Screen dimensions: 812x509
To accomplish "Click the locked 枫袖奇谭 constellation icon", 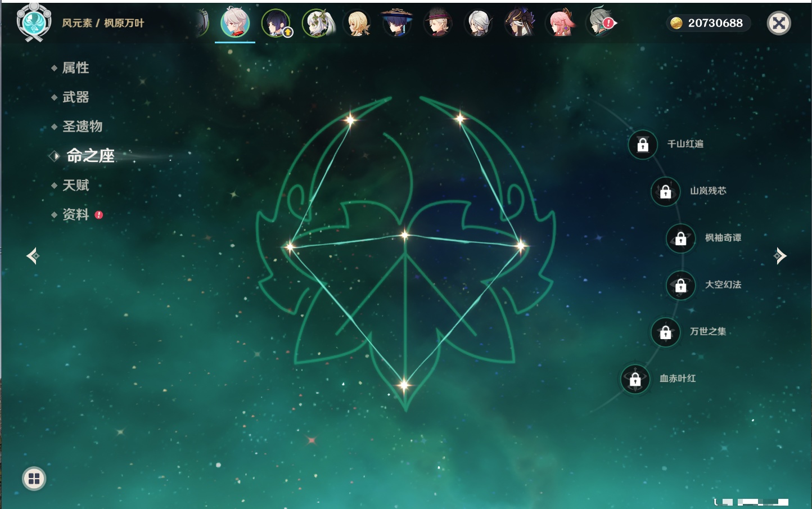I will [681, 238].
